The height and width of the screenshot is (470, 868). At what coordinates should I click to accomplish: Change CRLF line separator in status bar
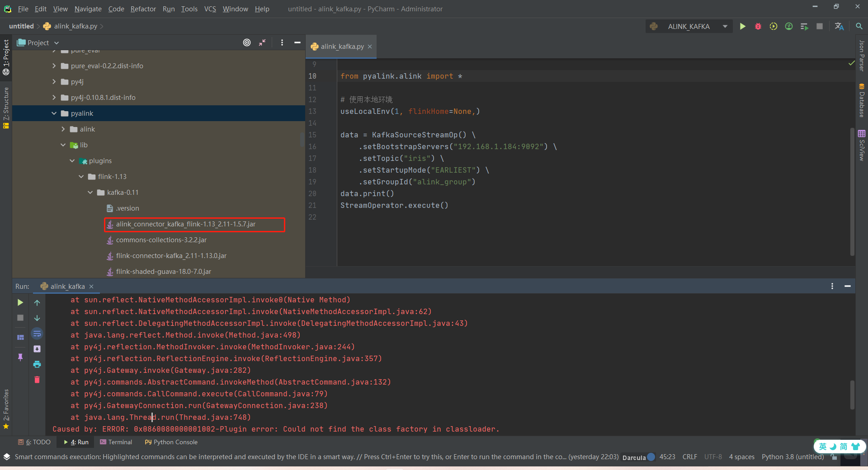(x=689, y=457)
